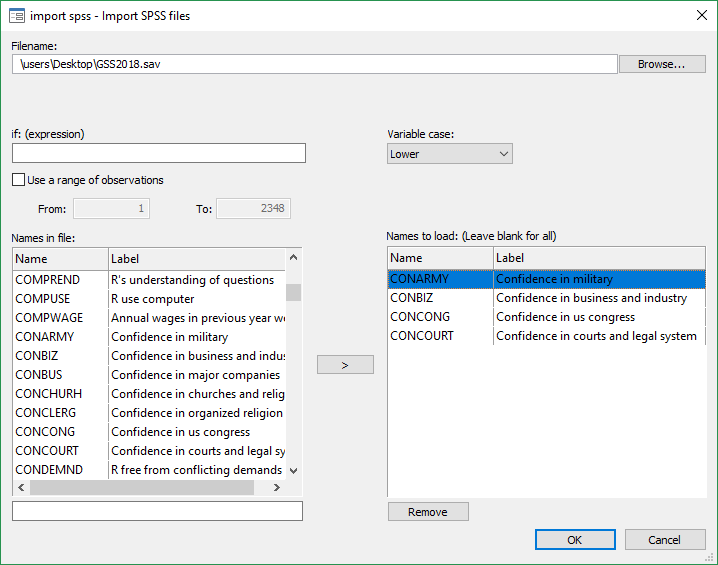Viewport: 718px width, 565px height.
Task: Click Names to load Name column header
Action: click(441, 258)
